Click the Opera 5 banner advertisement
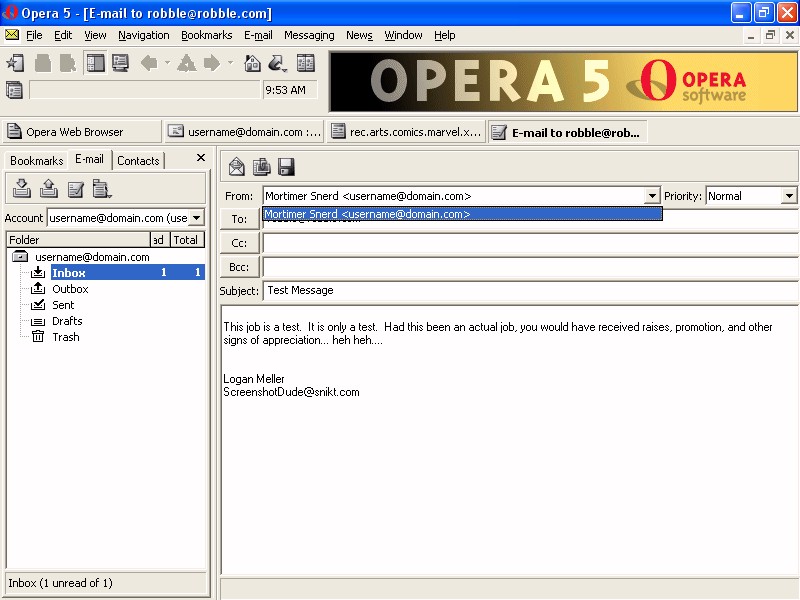The height and width of the screenshot is (600, 800). point(563,82)
